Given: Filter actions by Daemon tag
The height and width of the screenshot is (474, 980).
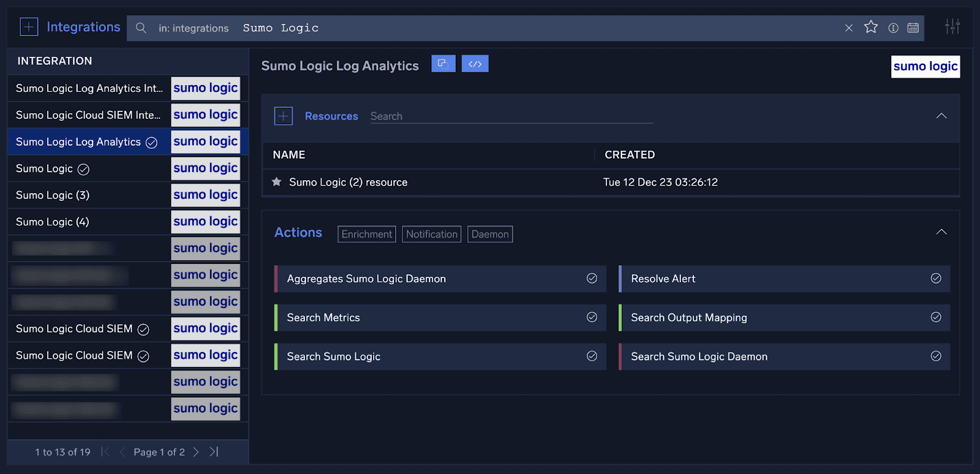Looking at the screenshot, I should point(490,234).
